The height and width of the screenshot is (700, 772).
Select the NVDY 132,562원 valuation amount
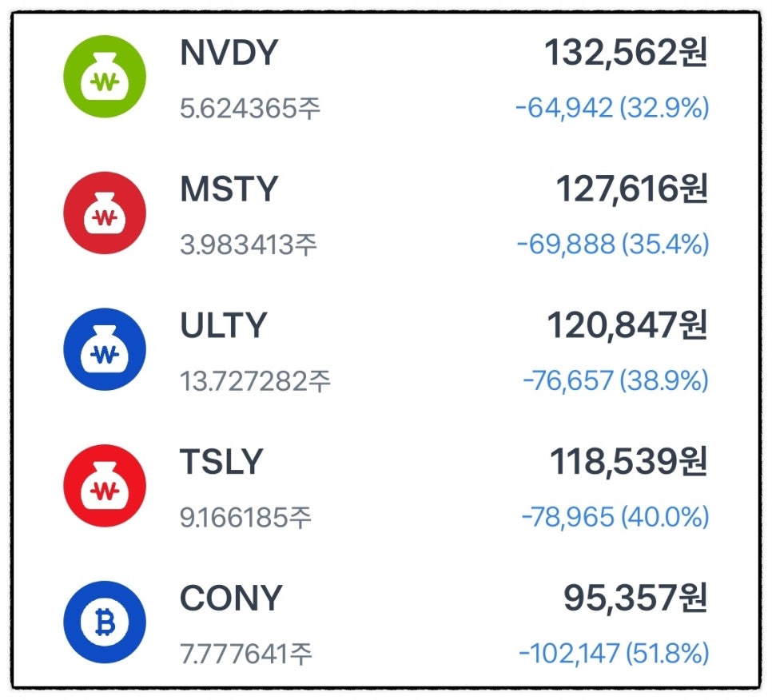coord(627,53)
